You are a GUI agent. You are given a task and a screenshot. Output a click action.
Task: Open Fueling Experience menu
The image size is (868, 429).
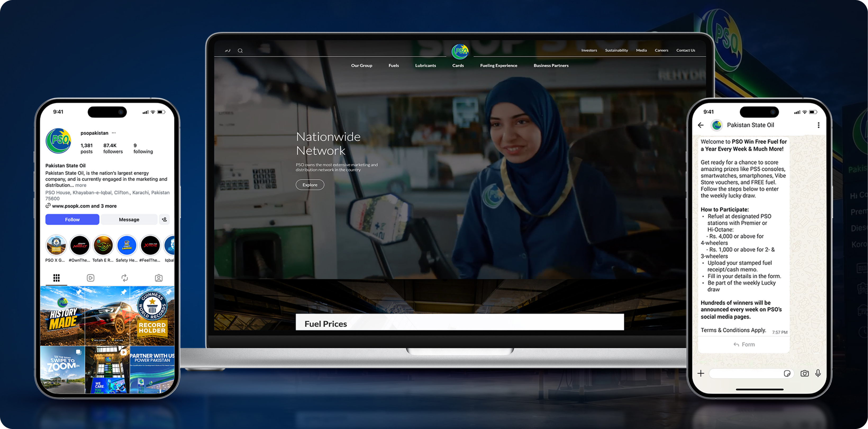[x=498, y=65]
